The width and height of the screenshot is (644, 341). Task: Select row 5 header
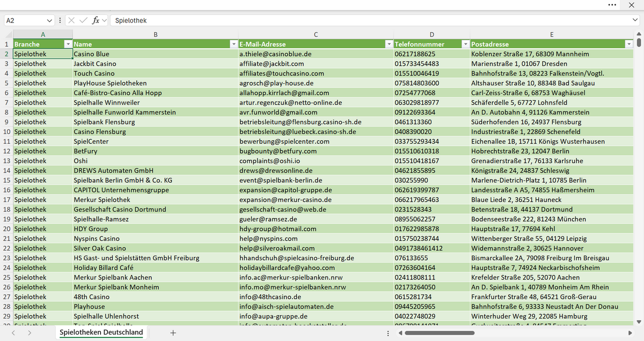[x=6, y=83]
